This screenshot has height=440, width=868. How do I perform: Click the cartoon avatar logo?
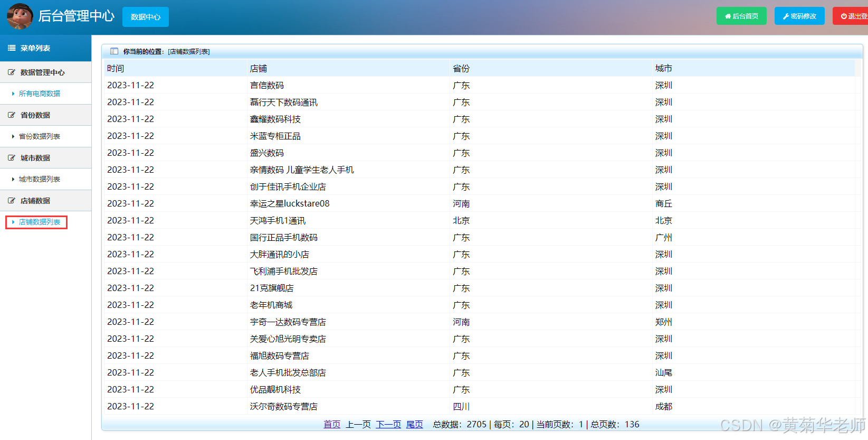pos(20,16)
